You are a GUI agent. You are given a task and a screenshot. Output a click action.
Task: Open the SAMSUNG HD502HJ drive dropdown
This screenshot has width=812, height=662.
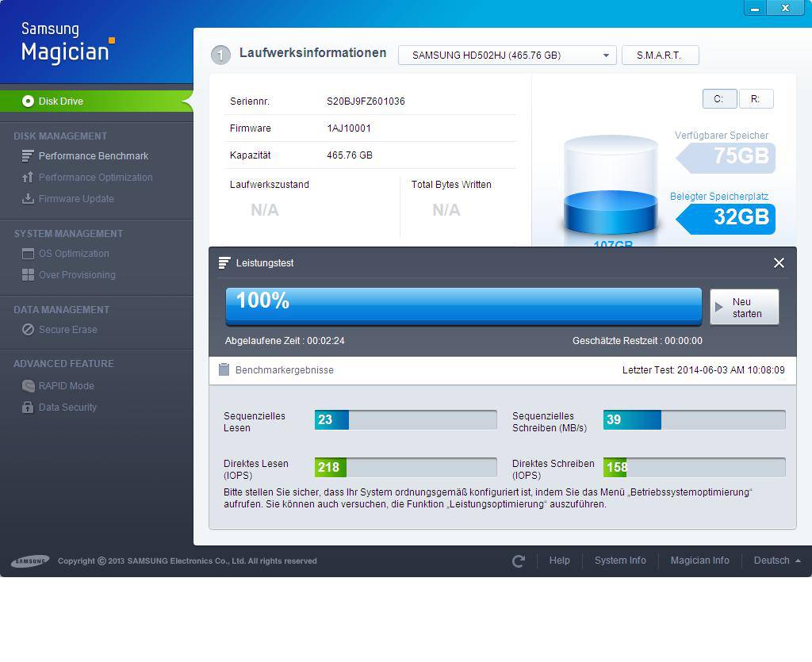507,55
